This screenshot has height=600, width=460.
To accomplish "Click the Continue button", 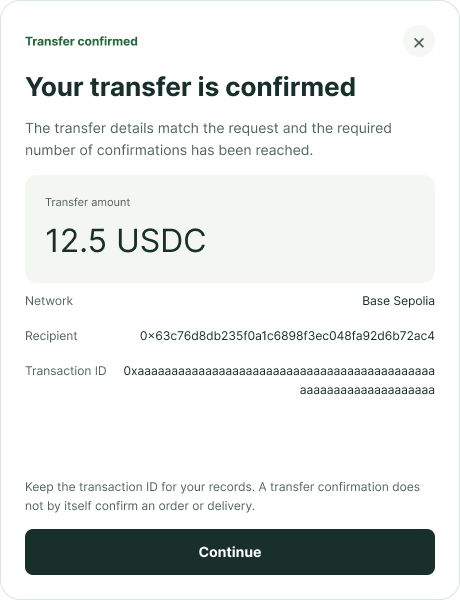I will (x=230, y=552).
